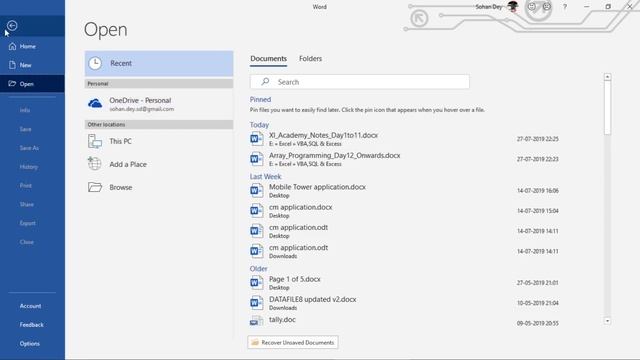
Task: Open Word Options in sidebar
Action: point(29,343)
